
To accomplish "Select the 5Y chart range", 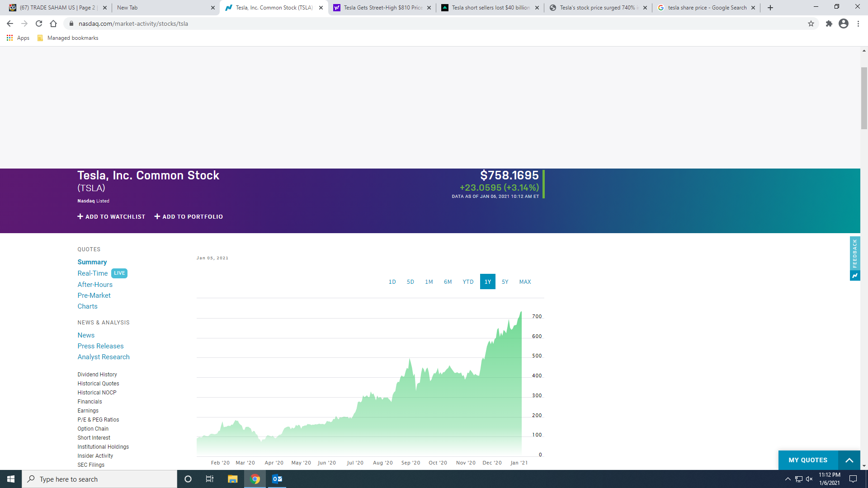I will 505,282.
